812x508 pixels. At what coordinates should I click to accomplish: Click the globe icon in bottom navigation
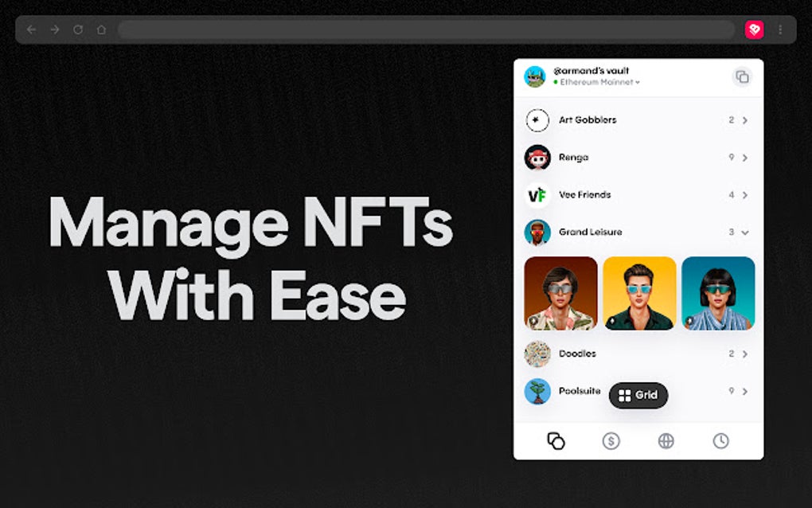(666, 440)
